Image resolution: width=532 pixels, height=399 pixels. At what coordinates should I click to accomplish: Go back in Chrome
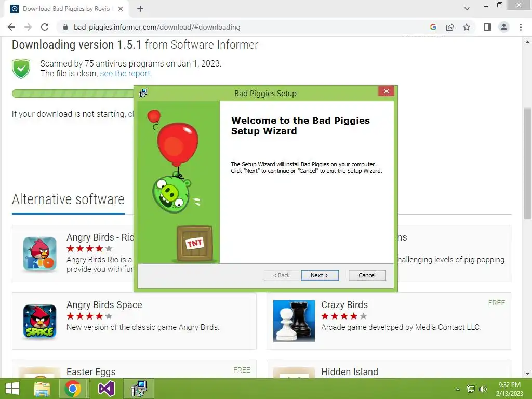click(x=11, y=27)
